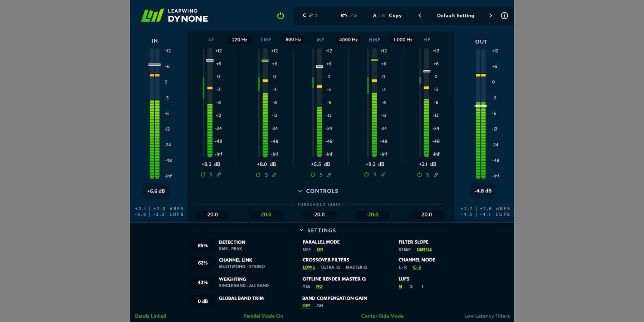The width and height of the screenshot is (644, 322).
Task: Click the Copy button
Action: click(395, 16)
